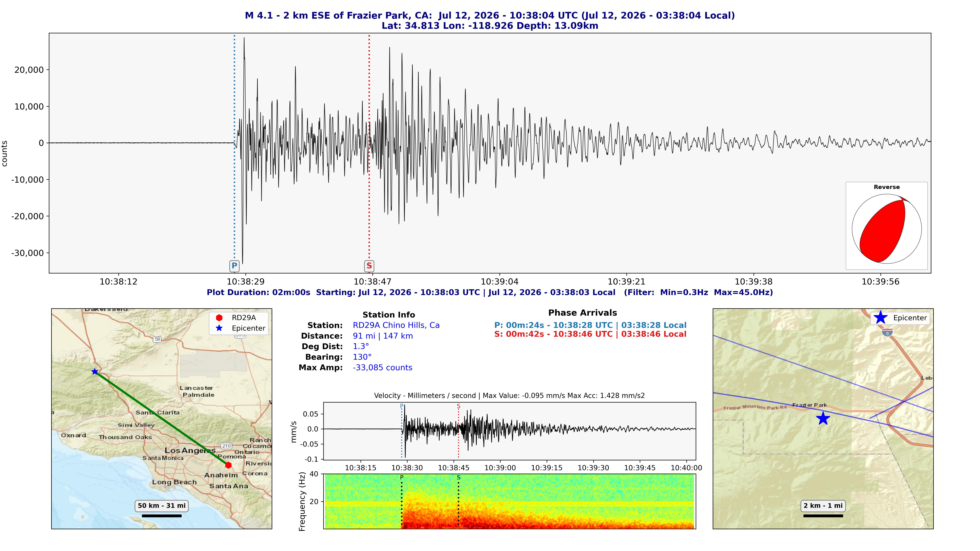The image size is (980, 551).
Task: Click the 10:38:47 time tick label
Action: 372,282
